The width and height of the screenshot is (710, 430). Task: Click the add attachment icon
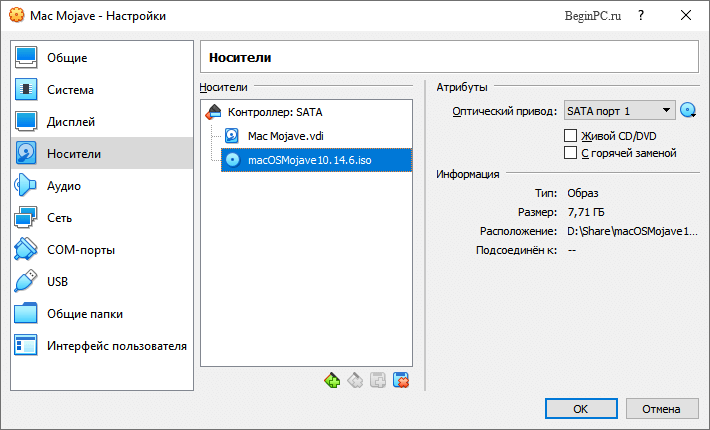tap(378, 380)
